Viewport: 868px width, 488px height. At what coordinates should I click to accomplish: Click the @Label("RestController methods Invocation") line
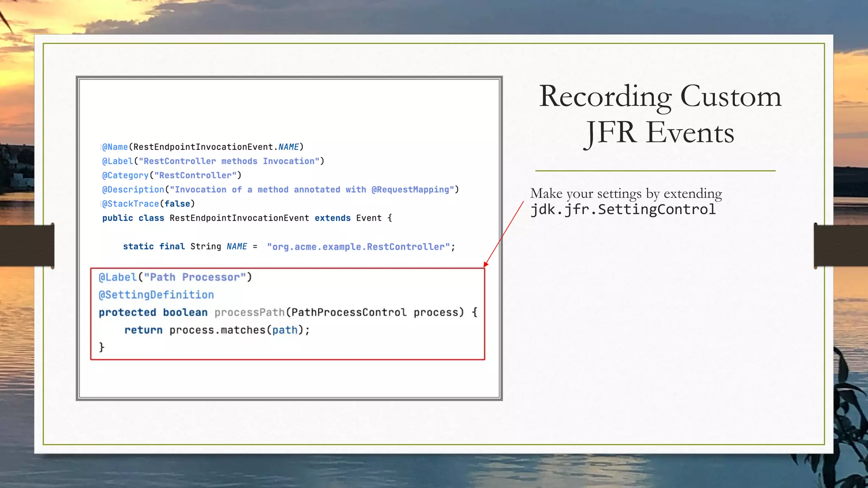pos(213,161)
